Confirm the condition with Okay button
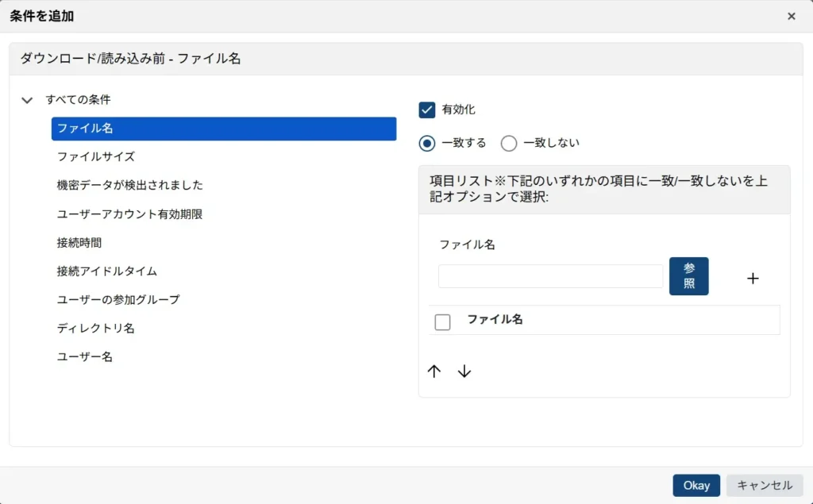This screenshot has width=813, height=504. coord(695,485)
